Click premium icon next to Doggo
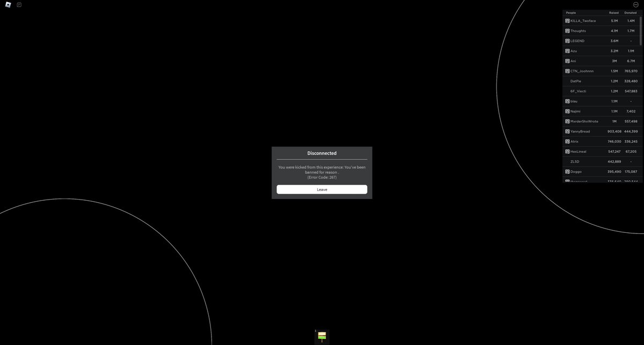Image resolution: width=644 pixels, height=345 pixels. pyautogui.click(x=567, y=172)
